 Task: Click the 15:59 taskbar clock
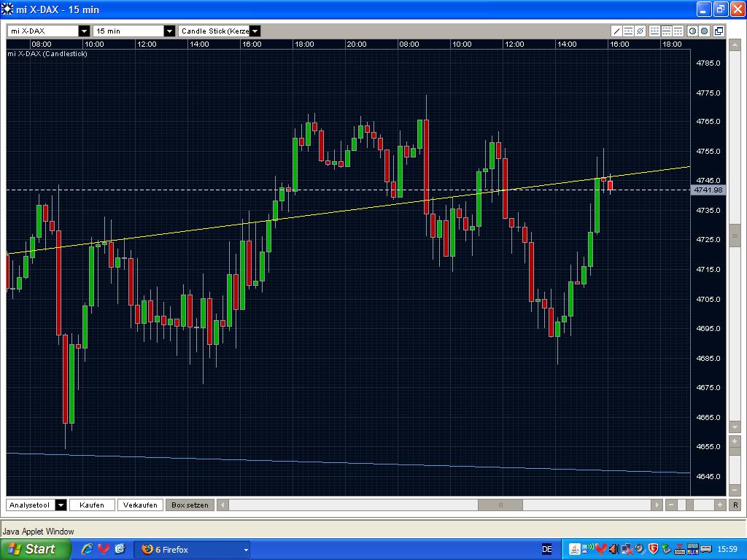pos(727,549)
